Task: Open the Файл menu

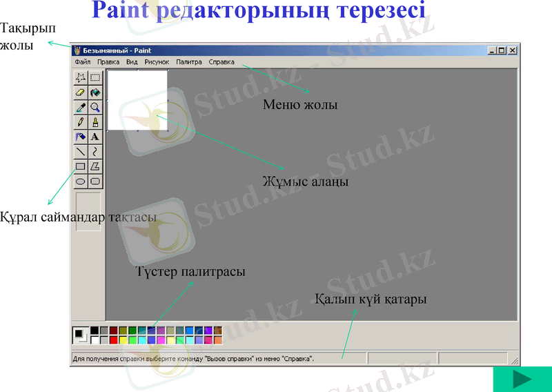Action: coord(82,62)
